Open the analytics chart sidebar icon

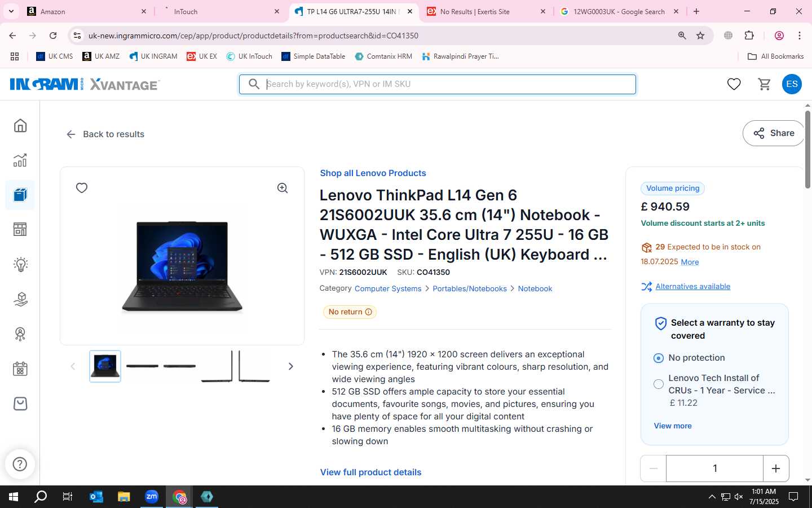click(x=20, y=160)
